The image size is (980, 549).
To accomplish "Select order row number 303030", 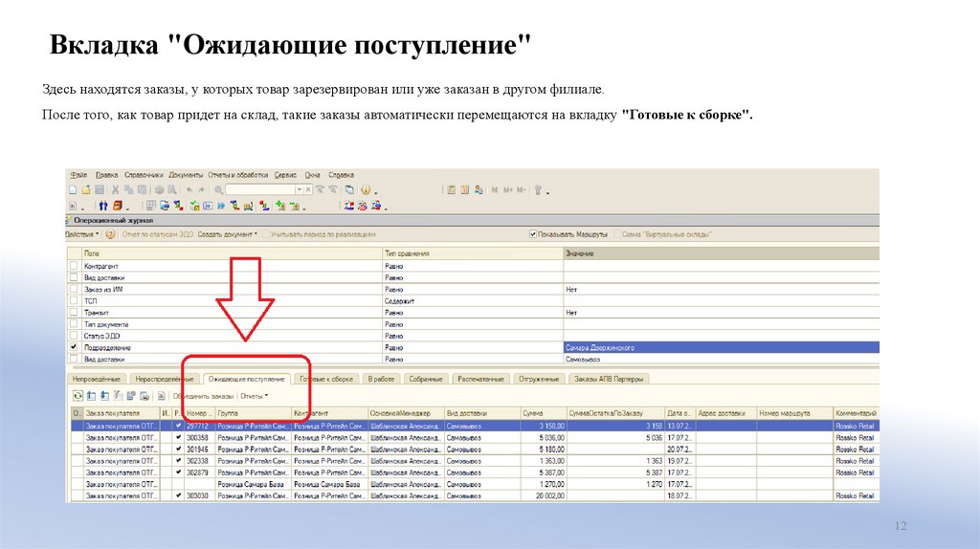I will click(475, 495).
